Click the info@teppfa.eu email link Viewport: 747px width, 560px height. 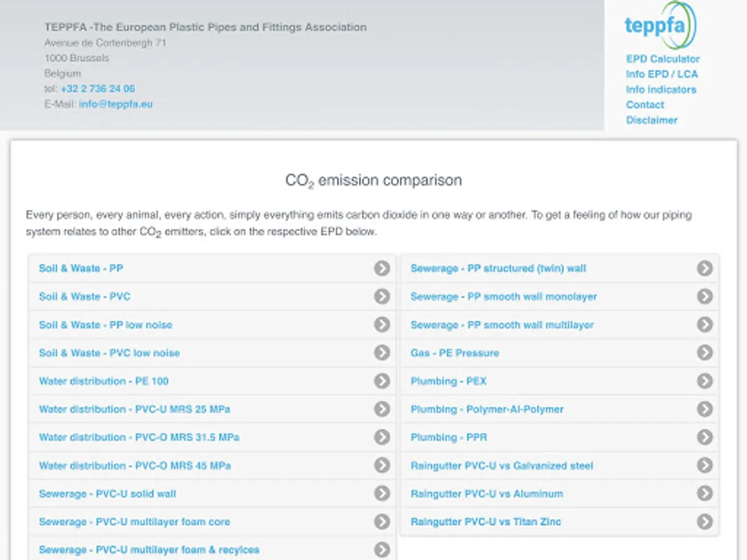point(115,104)
